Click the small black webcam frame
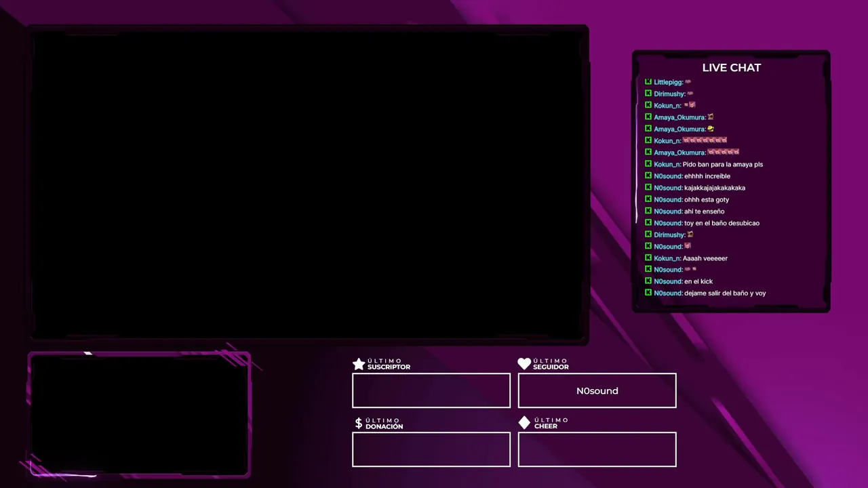 tap(139, 415)
